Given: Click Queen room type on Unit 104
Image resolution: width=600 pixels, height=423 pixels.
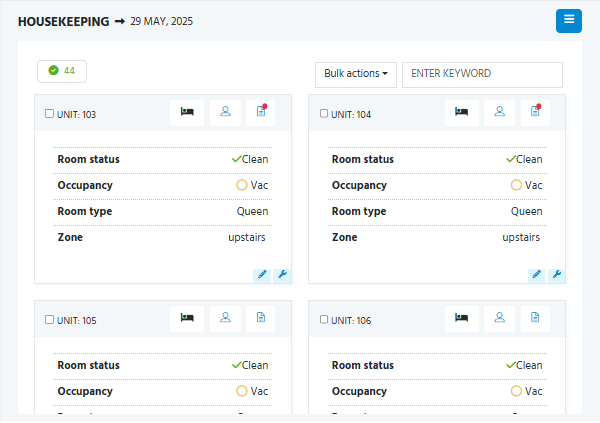Looking at the screenshot, I should tap(527, 211).
